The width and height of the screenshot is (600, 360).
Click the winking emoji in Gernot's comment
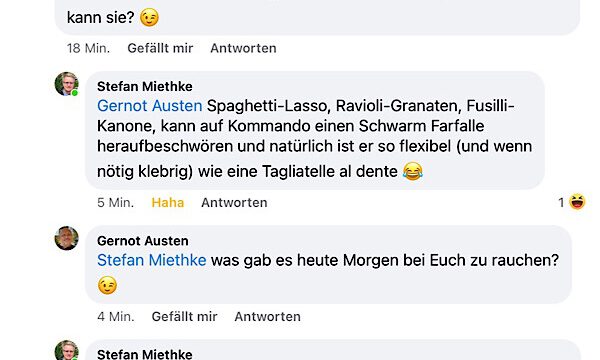coord(107,285)
